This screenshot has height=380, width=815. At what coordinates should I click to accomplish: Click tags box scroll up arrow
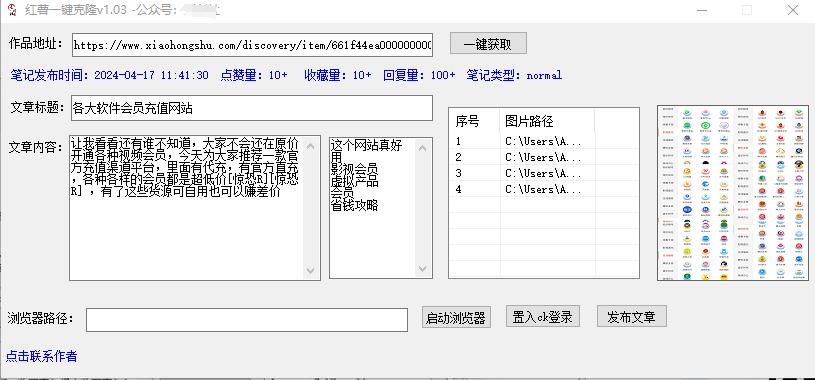423,149
